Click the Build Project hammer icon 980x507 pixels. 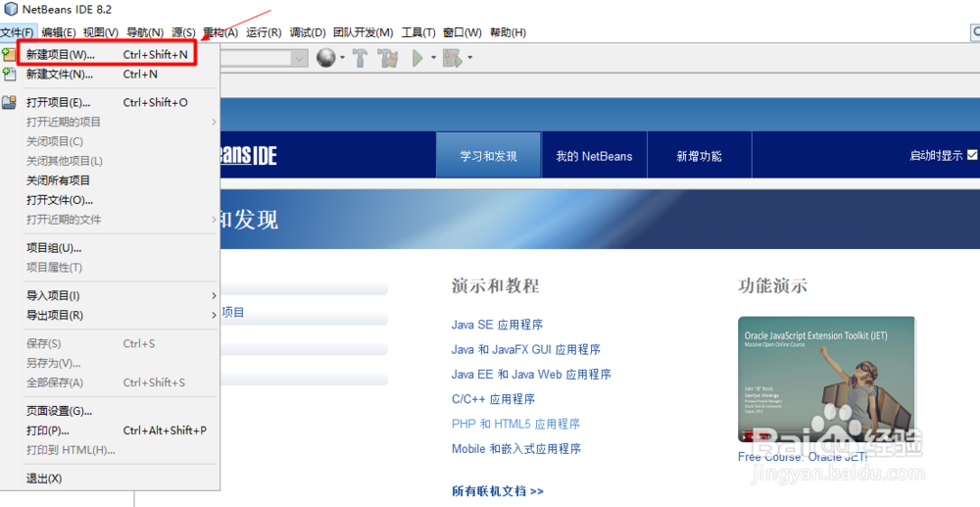pos(360,58)
